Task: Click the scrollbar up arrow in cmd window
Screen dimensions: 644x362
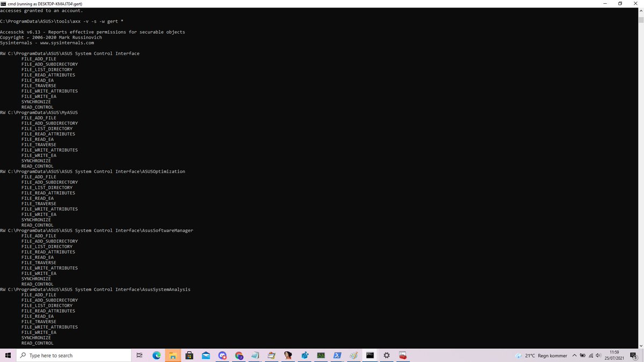Action: tap(640, 11)
